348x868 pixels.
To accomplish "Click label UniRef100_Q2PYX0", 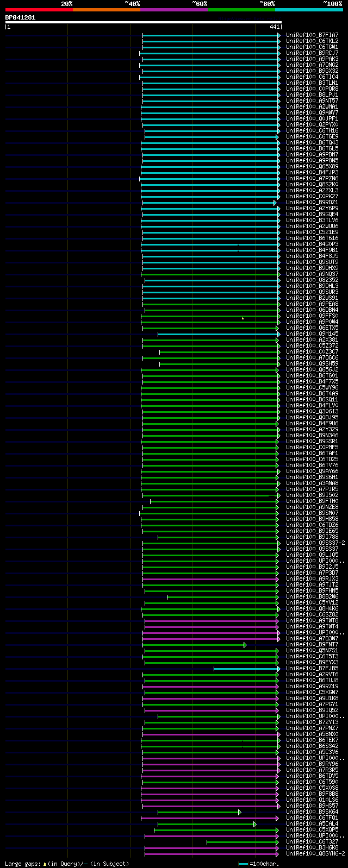I will pyautogui.click(x=312, y=124).
